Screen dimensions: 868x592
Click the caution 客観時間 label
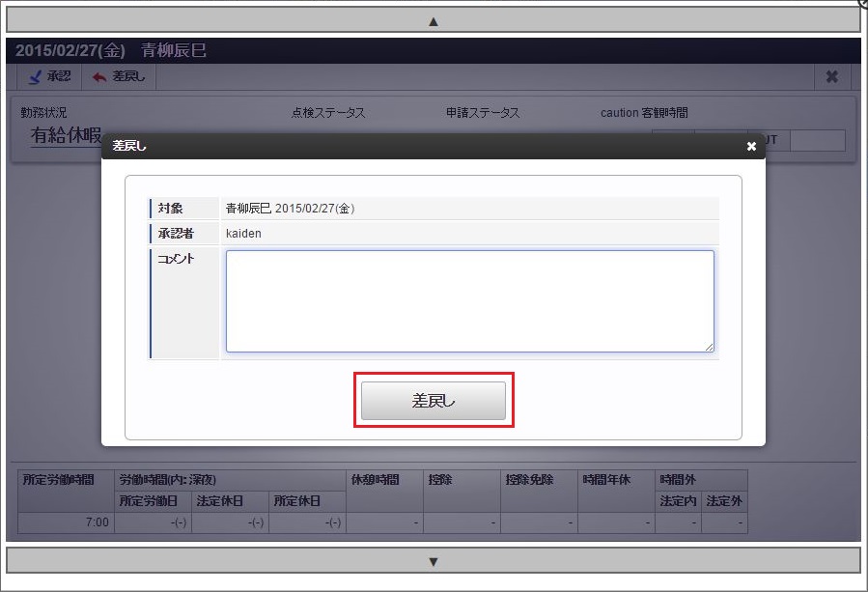point(644,113)
